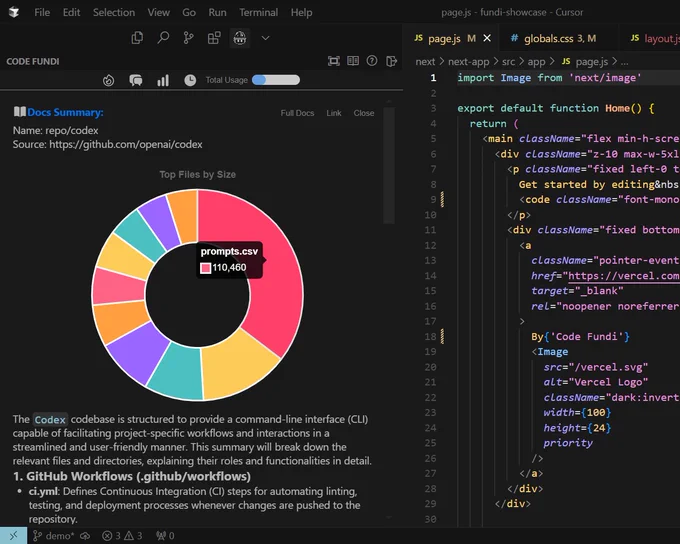The image size is (680, 544).
Task: Open the Run menu
Action: 217,13
